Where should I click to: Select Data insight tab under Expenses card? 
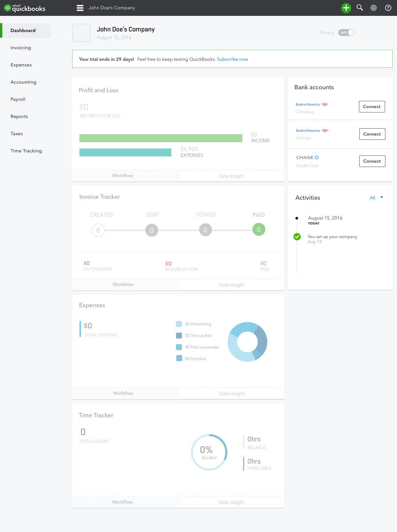pos(232,393)
